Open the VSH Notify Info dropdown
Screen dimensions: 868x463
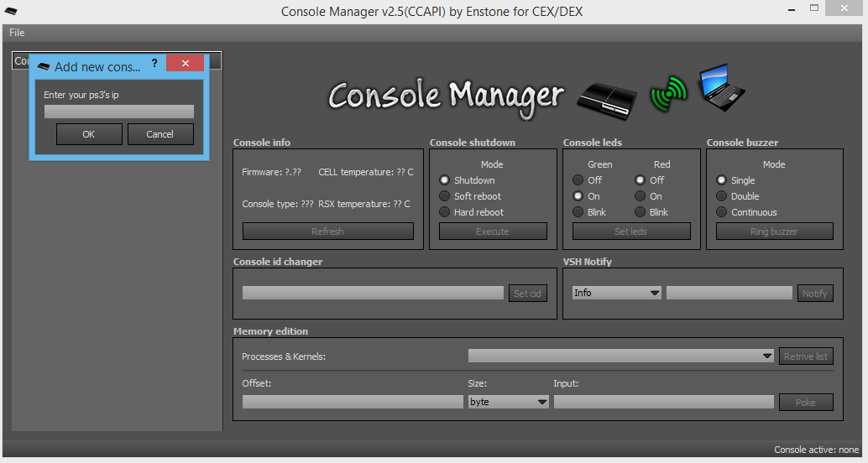617,293
